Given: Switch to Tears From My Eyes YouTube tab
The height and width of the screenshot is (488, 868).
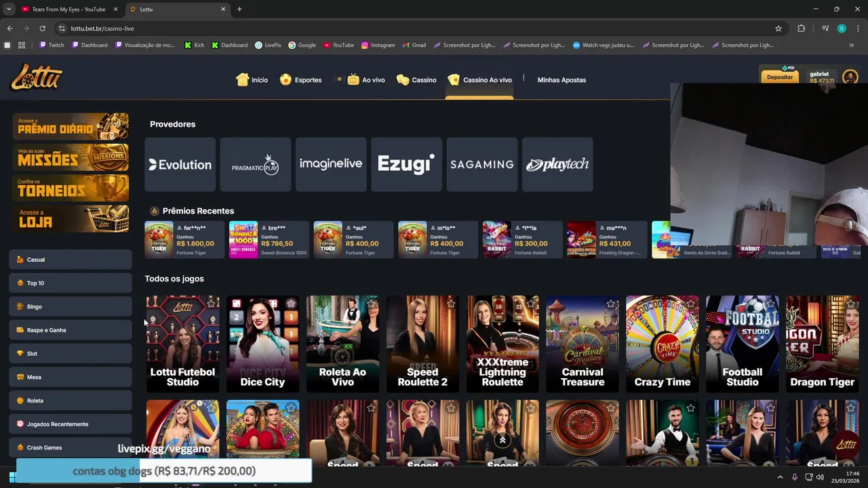Looking at the screenshot, I should (x=69, y=9).
